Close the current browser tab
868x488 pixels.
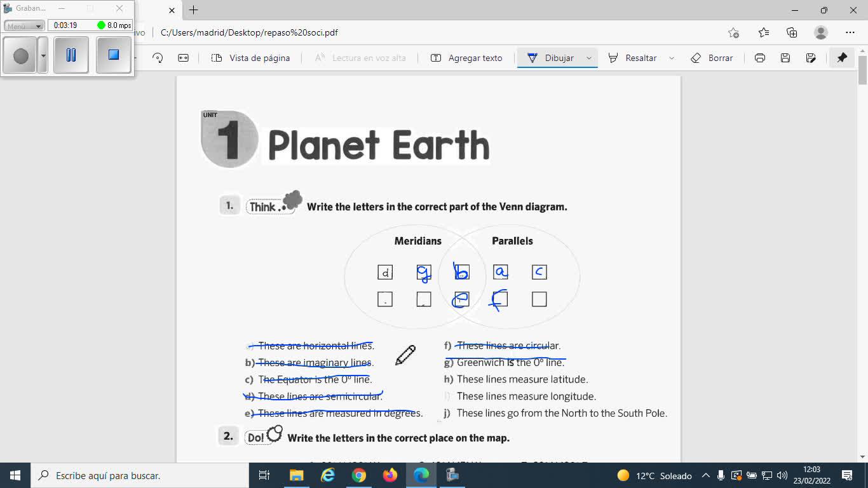coord(172,10)
